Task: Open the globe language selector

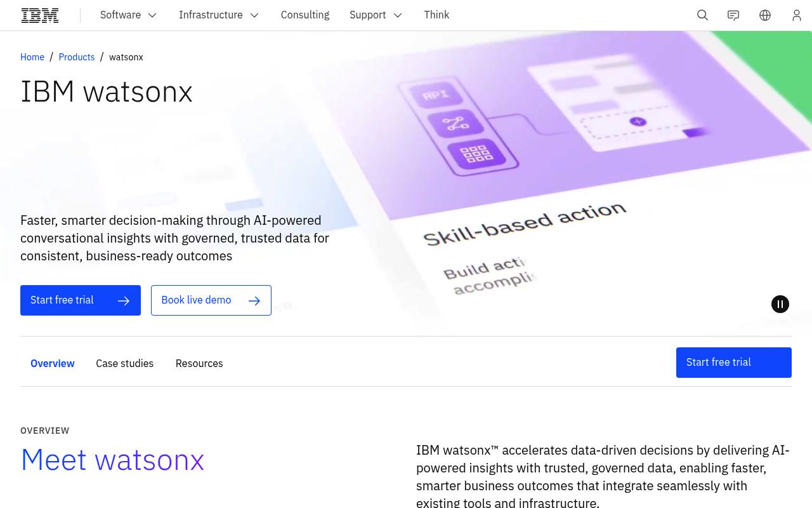Action: point(765,15)
